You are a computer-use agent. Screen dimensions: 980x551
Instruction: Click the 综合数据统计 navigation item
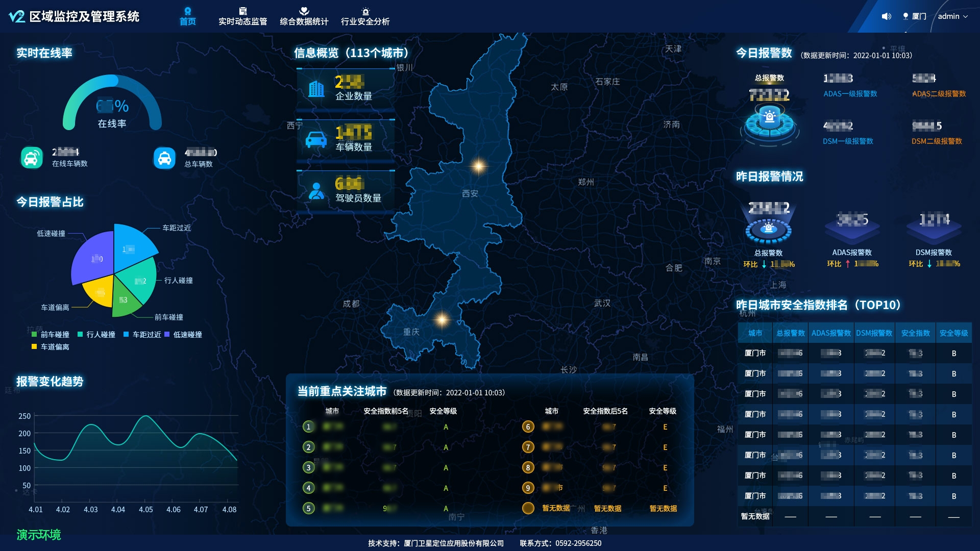pos(304,16)
